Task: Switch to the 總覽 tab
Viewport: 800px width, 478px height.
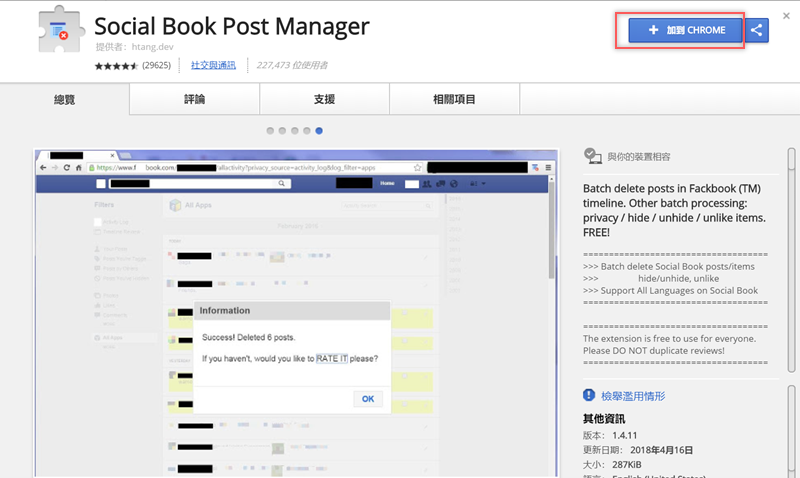Action: 65,99
